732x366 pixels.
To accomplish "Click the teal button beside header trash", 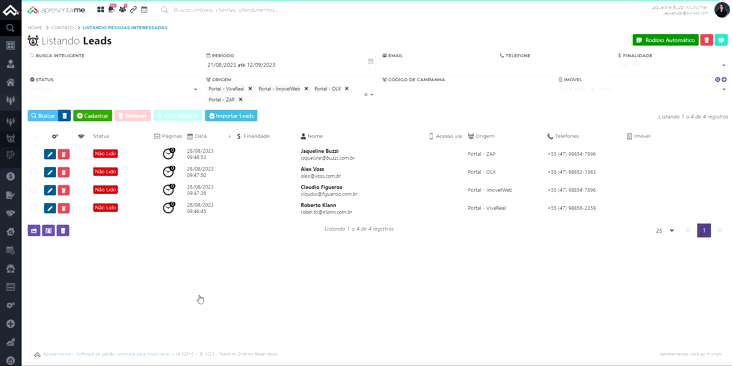I will click(721, 40).
